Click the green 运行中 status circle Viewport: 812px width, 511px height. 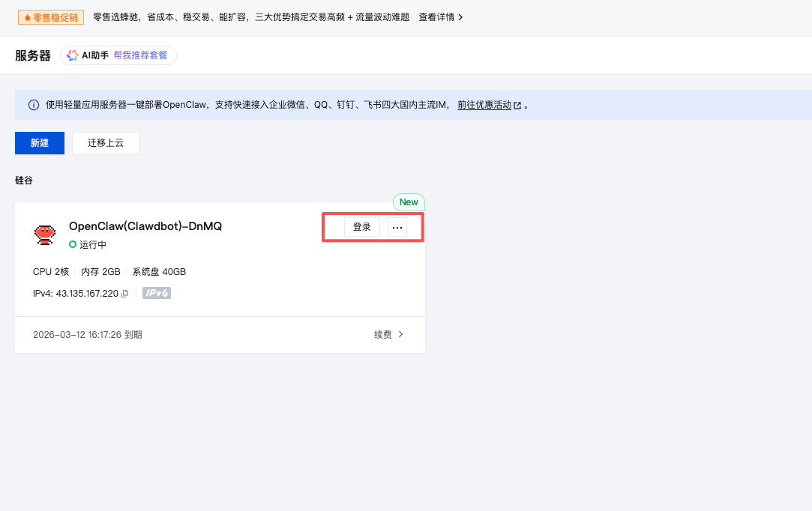point(73,244)
